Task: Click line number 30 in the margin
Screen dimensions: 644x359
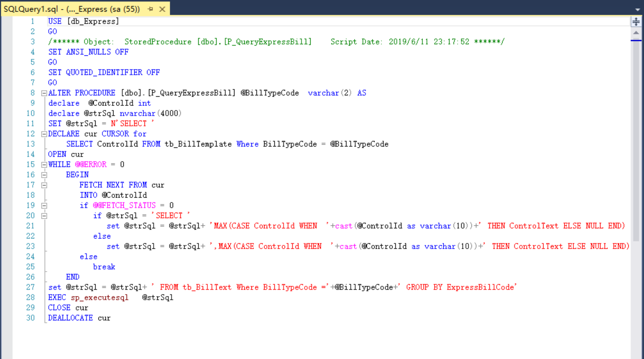Action: pyautogui.click(x=31, y=318)
